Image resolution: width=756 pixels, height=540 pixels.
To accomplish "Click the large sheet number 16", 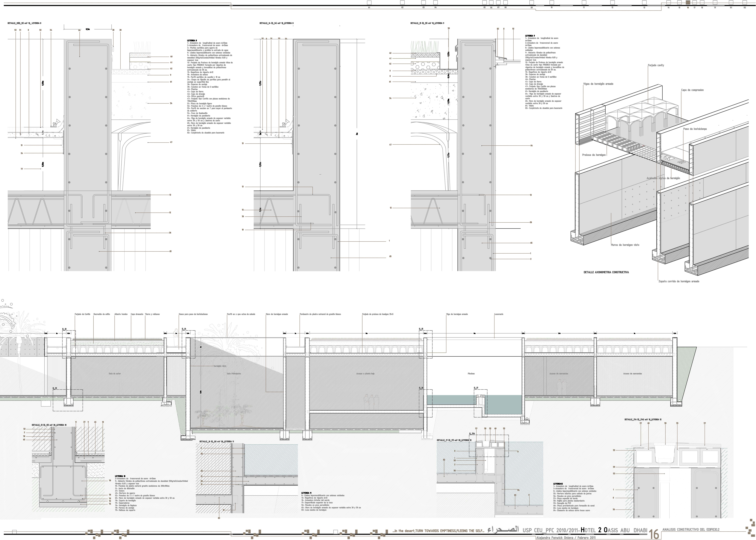I will tap(654, 534).
